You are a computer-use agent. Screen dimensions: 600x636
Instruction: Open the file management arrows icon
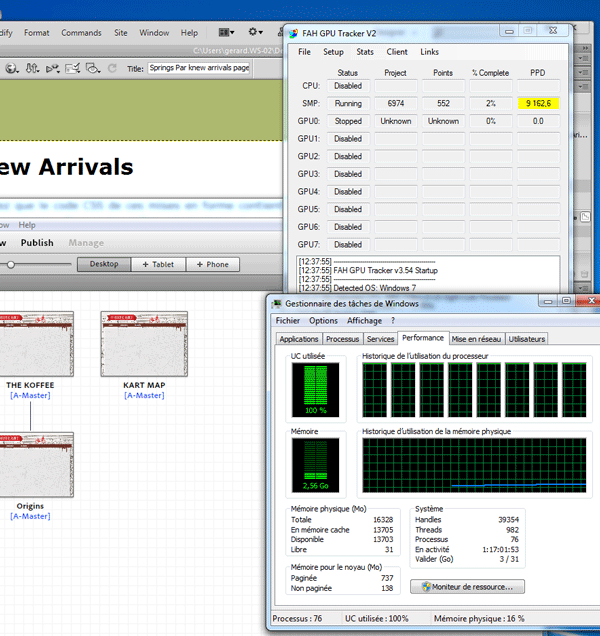point(34,69)
